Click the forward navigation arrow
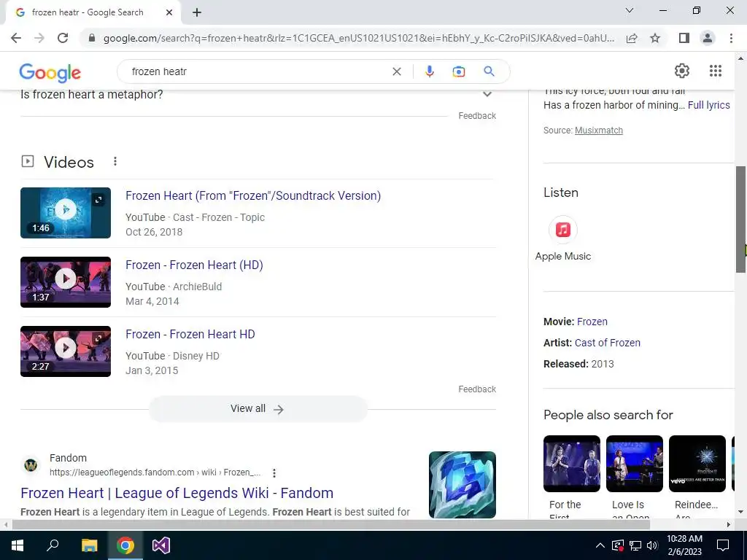The height and width of the screenshot is (560, 747). (x=39, y=38)
